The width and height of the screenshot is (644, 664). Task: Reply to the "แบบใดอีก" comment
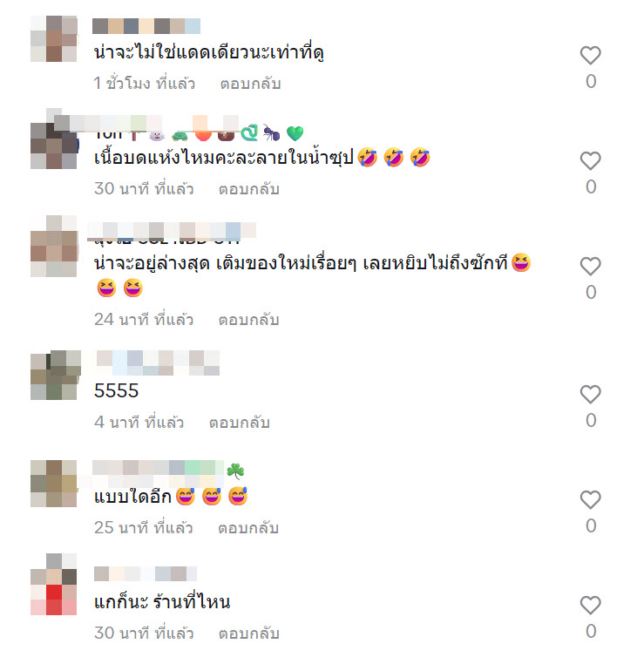coord(248,528)
